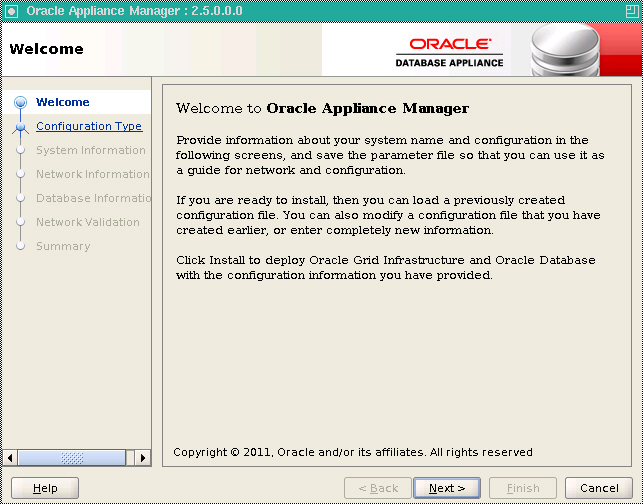Select the Network Information step
The image size is (643, 504).
tap(93, 174)
